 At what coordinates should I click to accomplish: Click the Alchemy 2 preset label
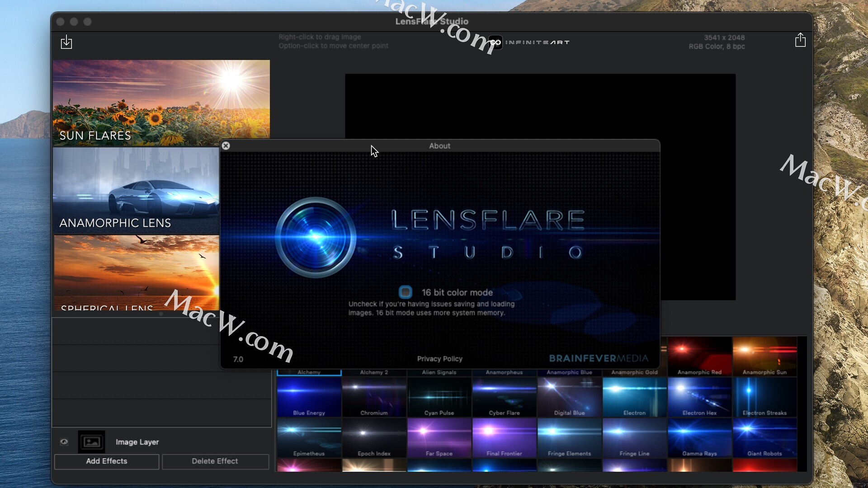click(374, 372)
